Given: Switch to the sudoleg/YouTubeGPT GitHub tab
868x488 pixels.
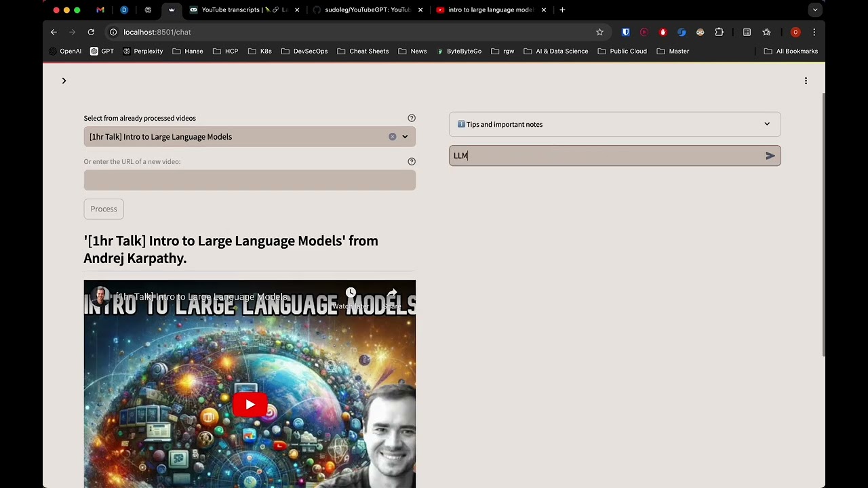Looking at the screenshot, I should 368,10.
